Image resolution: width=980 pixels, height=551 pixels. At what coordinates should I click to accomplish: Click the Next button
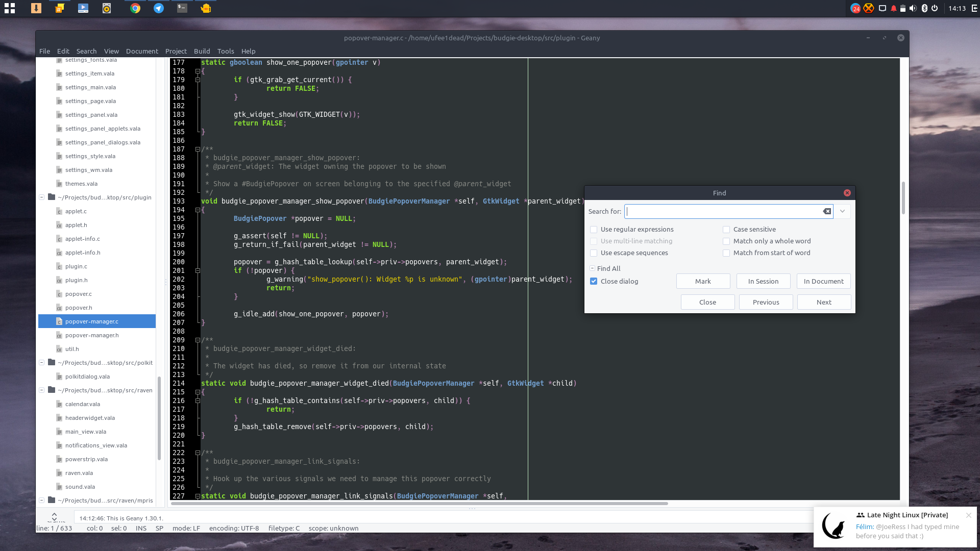coord(824,302)
